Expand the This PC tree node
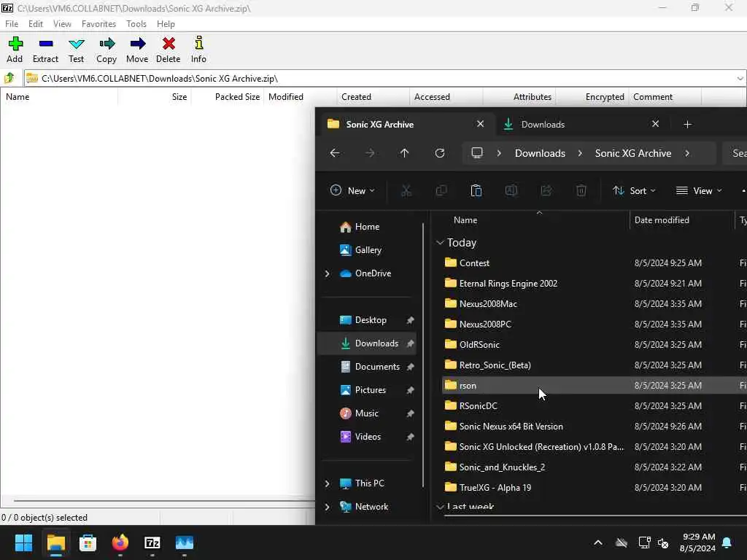The image size is (747, 560). click(327, 483)
